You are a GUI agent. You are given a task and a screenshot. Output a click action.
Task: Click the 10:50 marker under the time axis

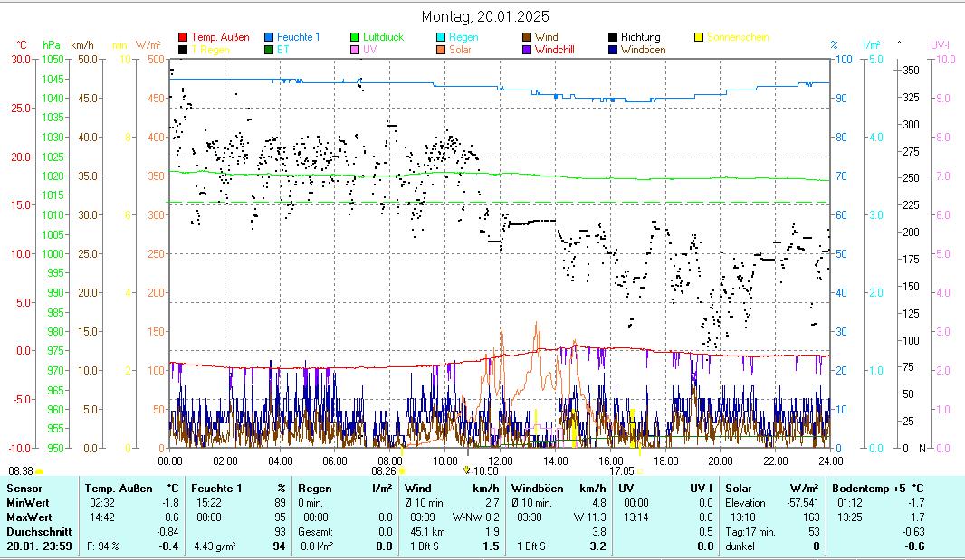pos(482,470)
